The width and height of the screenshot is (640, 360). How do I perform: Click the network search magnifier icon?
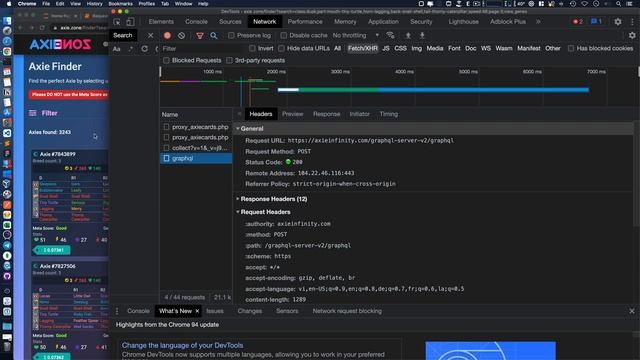[x=213, y=36]
